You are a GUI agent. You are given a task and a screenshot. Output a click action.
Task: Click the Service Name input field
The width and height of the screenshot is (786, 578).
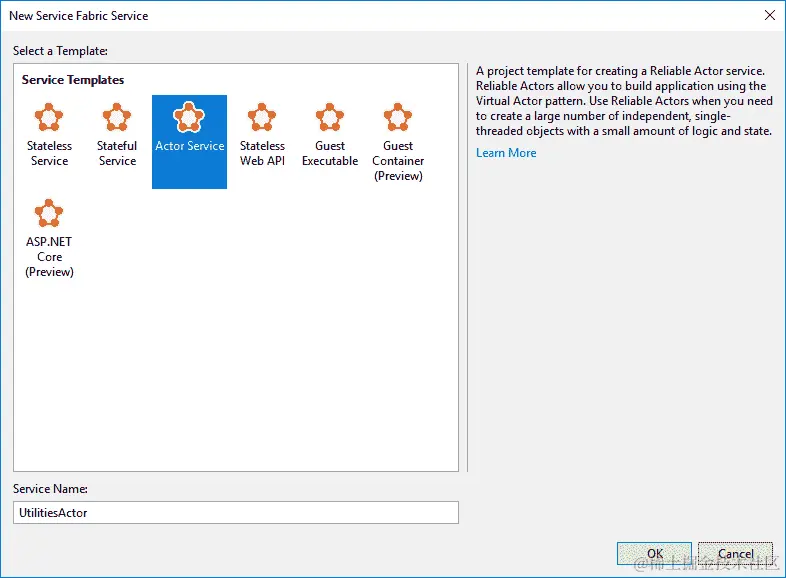click(236, 512)
